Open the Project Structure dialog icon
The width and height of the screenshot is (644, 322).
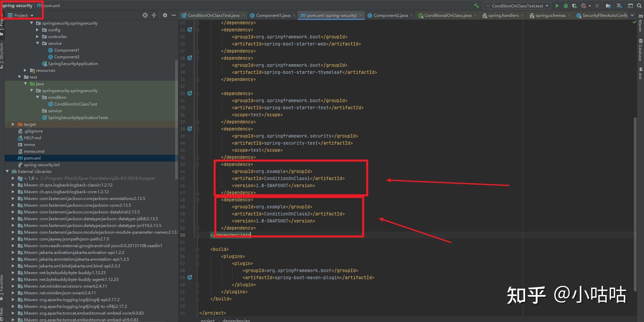tap(608, 6)
